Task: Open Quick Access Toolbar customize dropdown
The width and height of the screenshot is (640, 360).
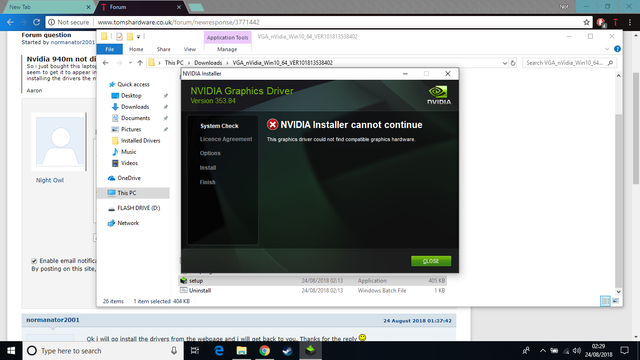Action: click(x=138, y=37)
